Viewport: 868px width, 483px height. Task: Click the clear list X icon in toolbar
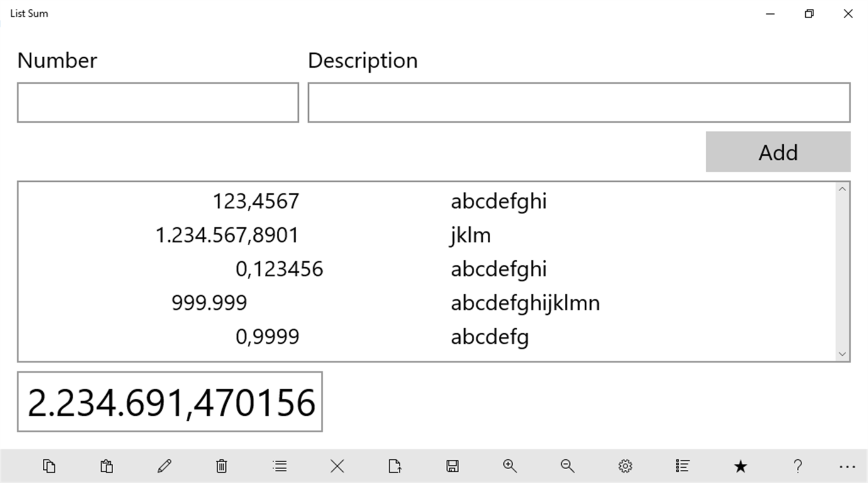[338, 466]
